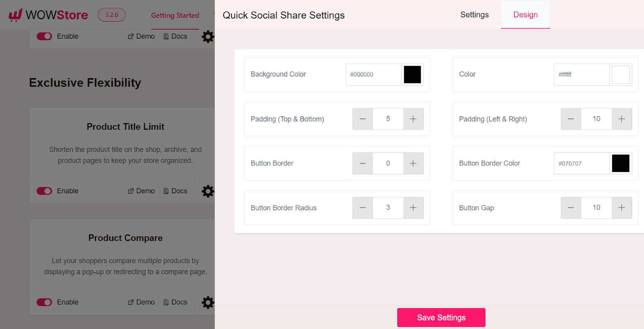
Task: Open settings gear for Product Compare
Action: 208,302
